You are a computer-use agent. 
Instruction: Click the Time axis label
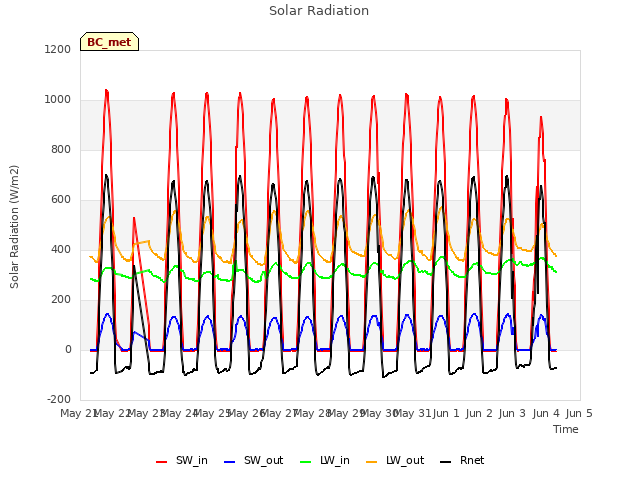pyautogui.click(x=566, y=429)
